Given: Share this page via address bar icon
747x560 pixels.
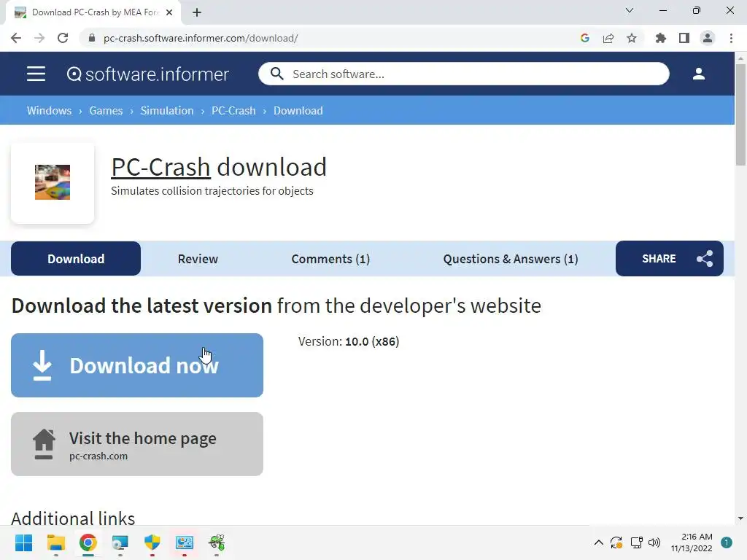Looking at the screenshot, I should [608, 38].
